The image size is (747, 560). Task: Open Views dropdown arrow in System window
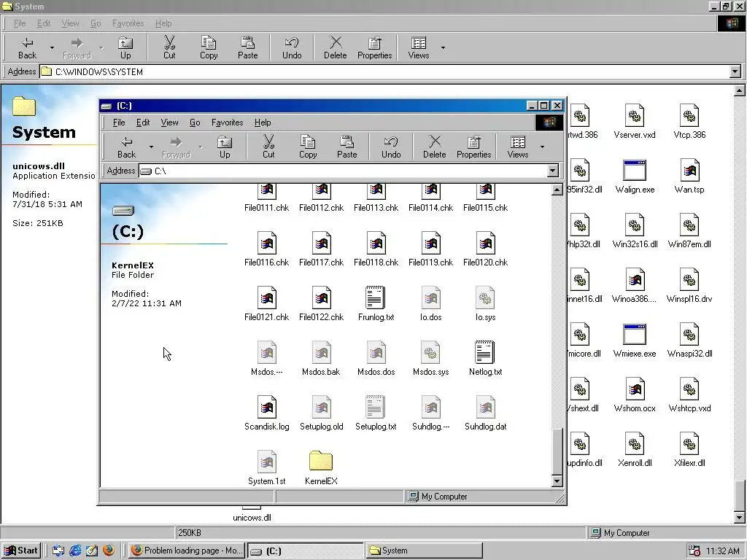click(x=443, y=47)
